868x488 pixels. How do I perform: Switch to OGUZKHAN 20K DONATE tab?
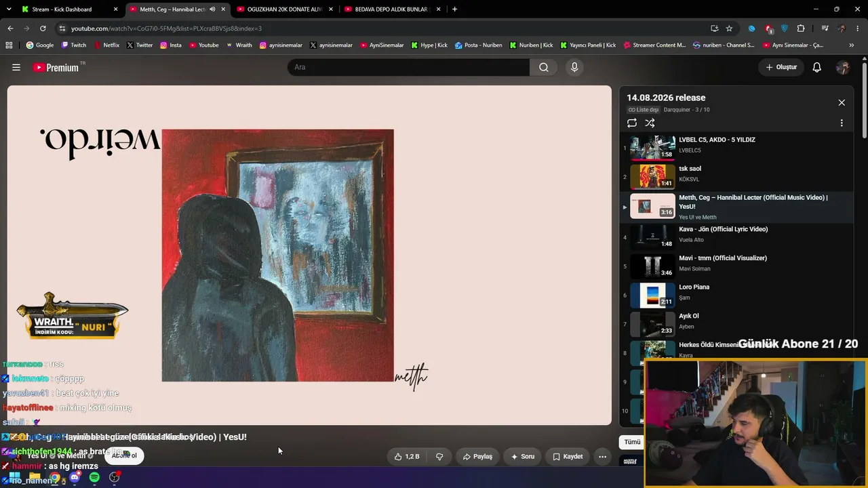click(x=285, y=9)
